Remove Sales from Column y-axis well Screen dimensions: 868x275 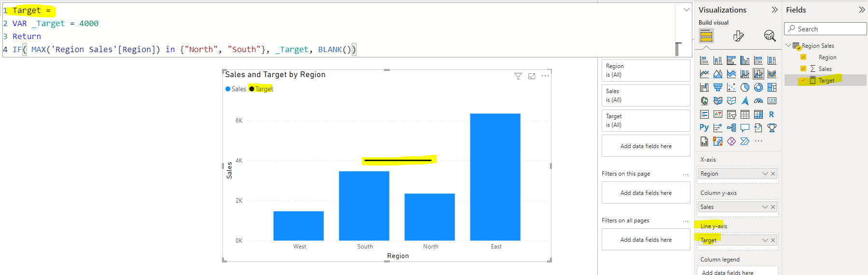773,207
